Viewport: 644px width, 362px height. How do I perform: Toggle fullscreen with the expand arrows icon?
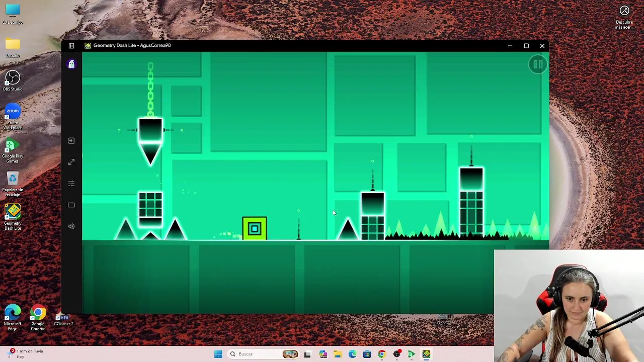point(71,162)
